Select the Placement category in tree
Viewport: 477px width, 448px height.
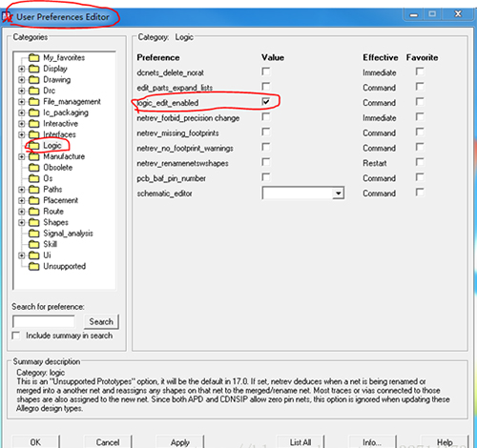coord(61,200)
